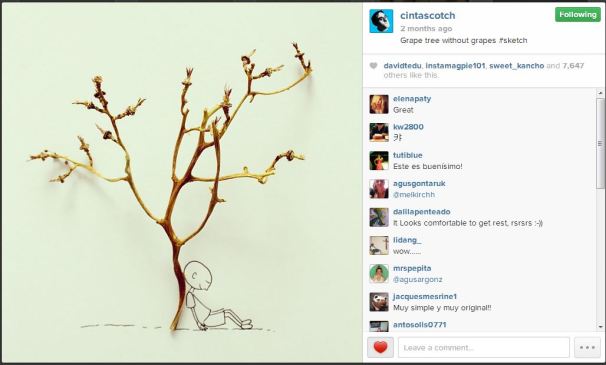Viewport: 606px width, 365px height.
Task: Open the three-dots more options button
Action: (587, 347)
